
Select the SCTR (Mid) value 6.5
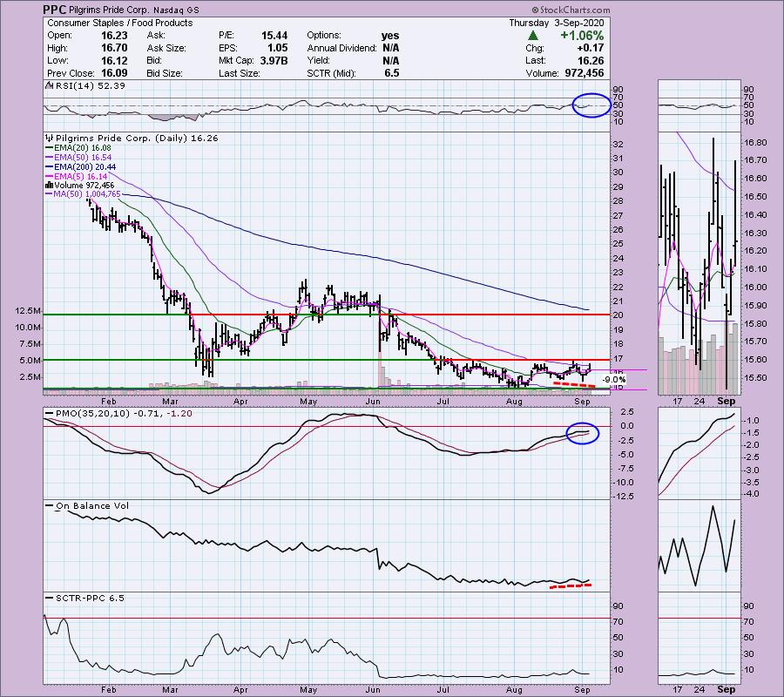392,73
